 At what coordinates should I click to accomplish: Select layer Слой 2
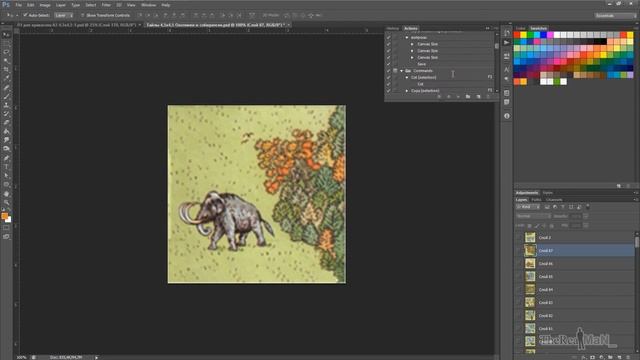coord(575,238)
